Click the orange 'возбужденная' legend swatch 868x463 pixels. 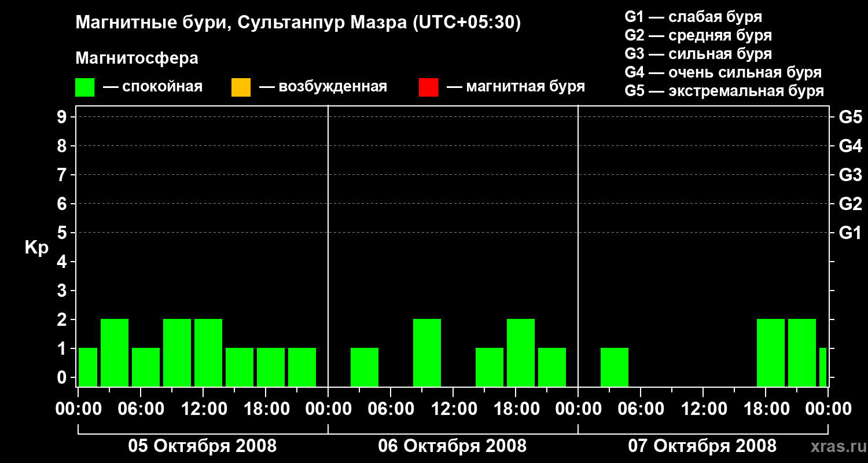pyautogui.click(x=241, y=87)
